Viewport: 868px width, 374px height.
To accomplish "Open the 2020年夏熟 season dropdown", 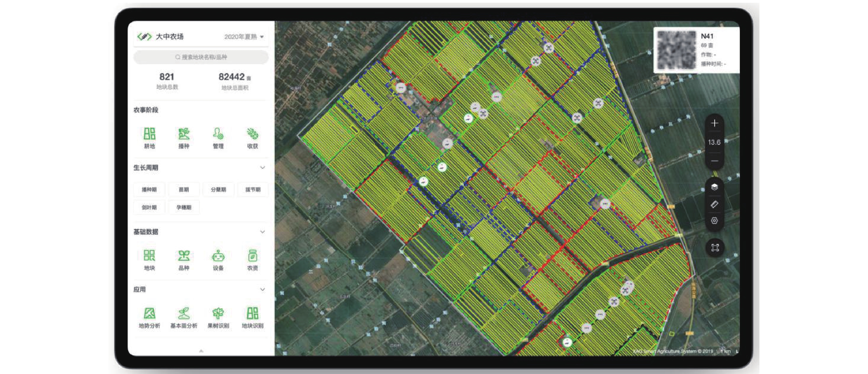I will (x=244, y=36).
